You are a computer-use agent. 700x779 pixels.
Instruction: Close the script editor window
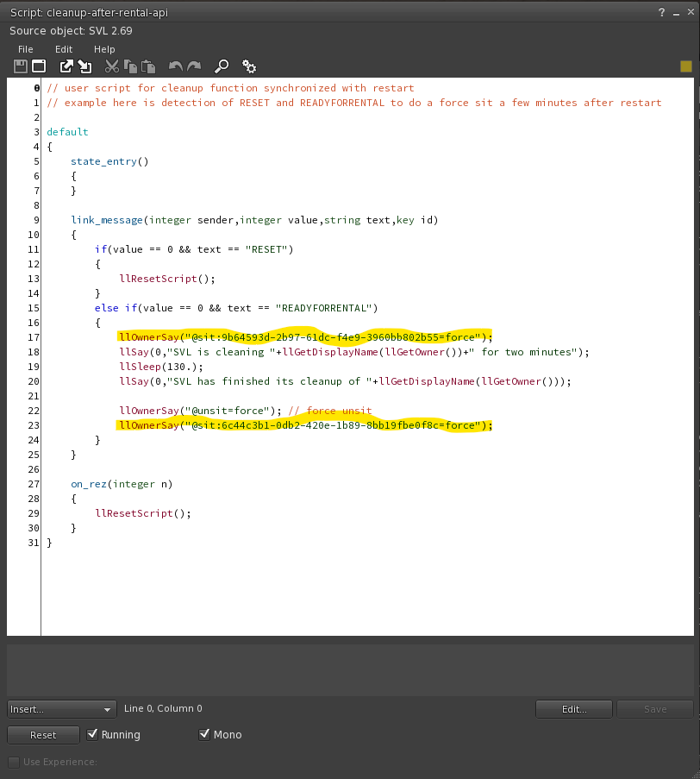point(691,12)
